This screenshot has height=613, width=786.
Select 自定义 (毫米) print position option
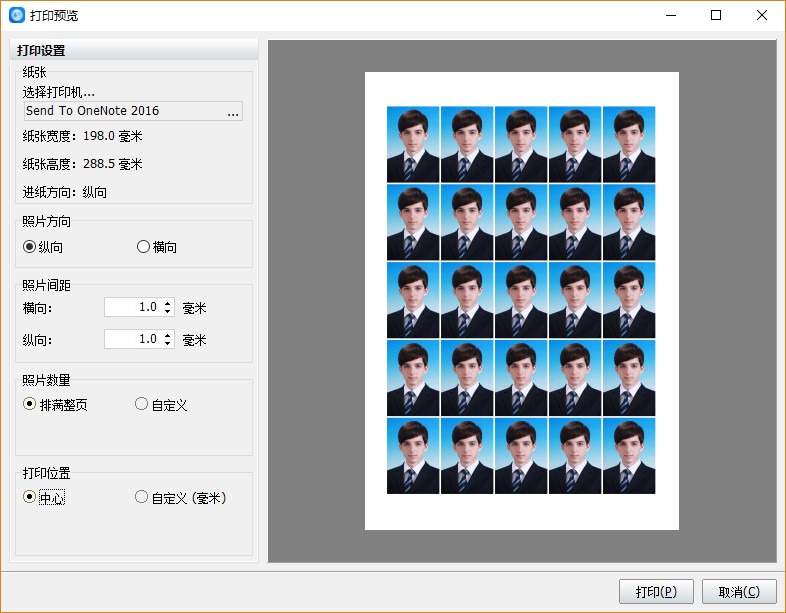(x=141, y=497)
